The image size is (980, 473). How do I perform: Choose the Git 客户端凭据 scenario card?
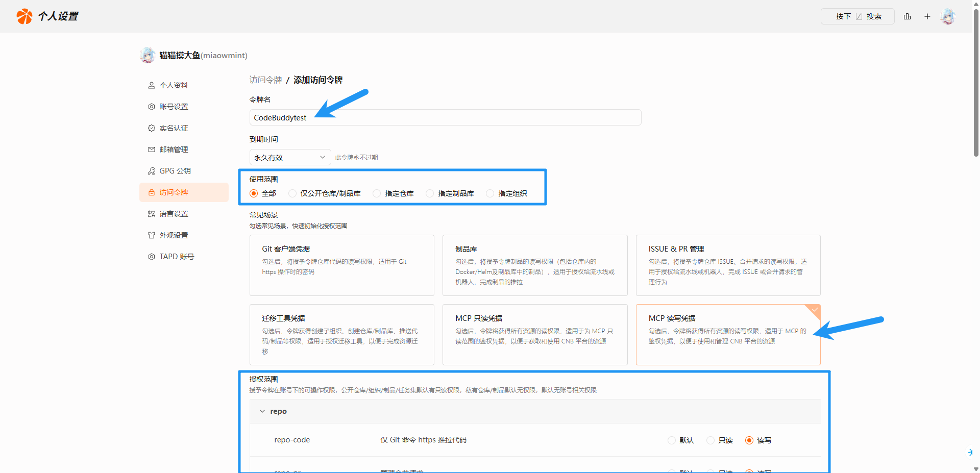pos(341,265)
